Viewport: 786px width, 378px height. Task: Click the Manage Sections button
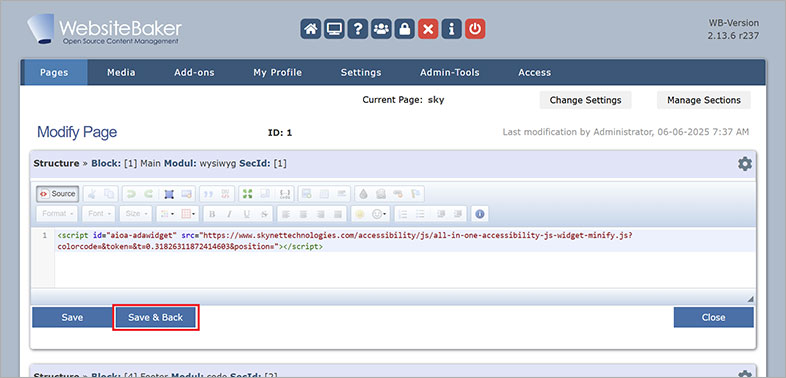click(704, 100)
